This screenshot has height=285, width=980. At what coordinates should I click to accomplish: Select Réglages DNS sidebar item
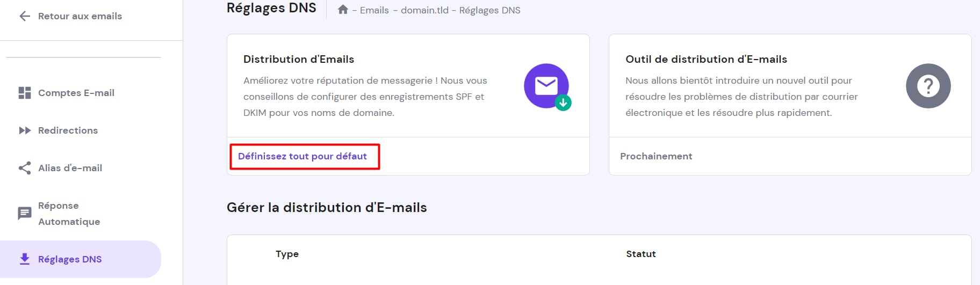click(70, 259)
